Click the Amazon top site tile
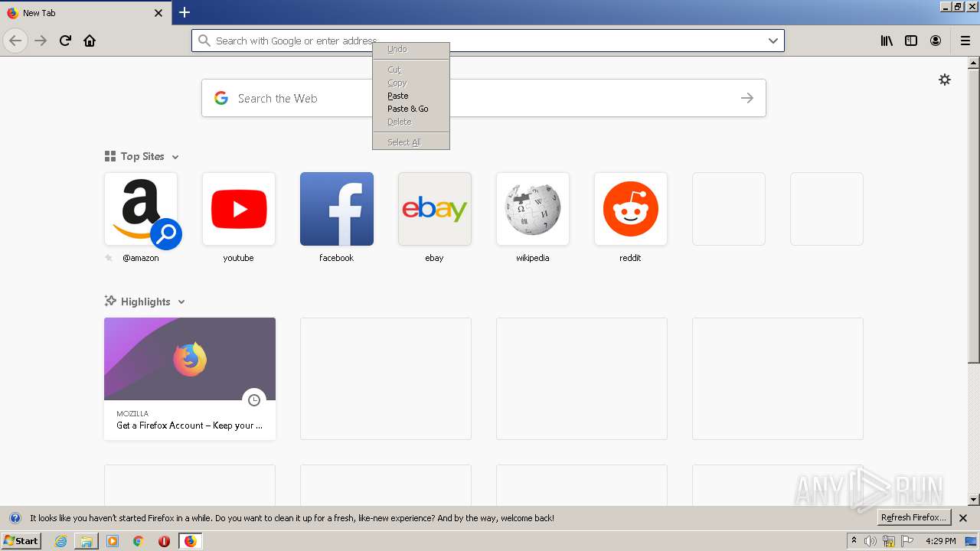 click(x=141, y=209)
